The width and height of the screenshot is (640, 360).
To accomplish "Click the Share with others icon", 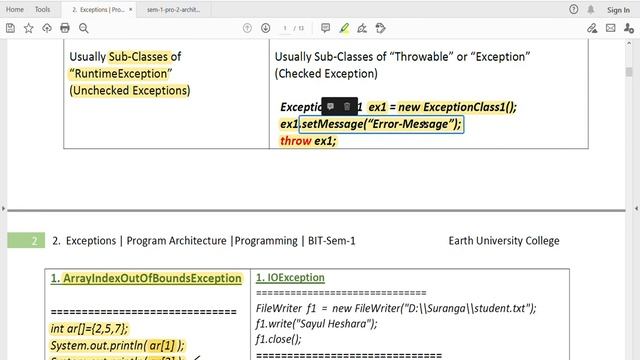I will (629, 28).
